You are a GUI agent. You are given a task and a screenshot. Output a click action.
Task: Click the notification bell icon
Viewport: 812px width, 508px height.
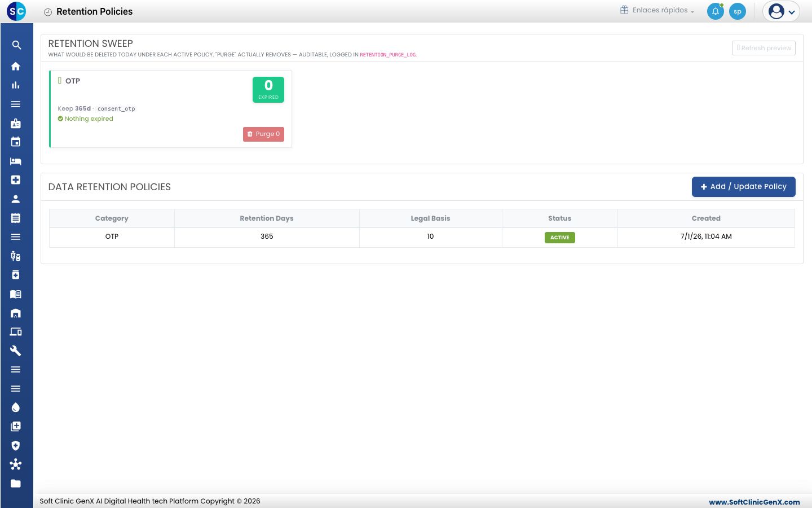[716, 11]
